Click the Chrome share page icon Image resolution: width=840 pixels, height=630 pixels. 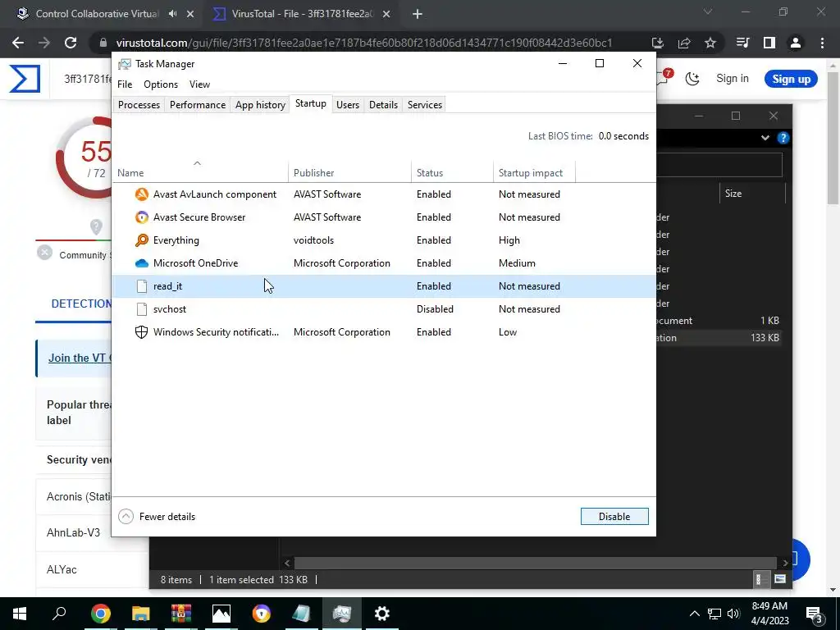[x=684, y=43]
